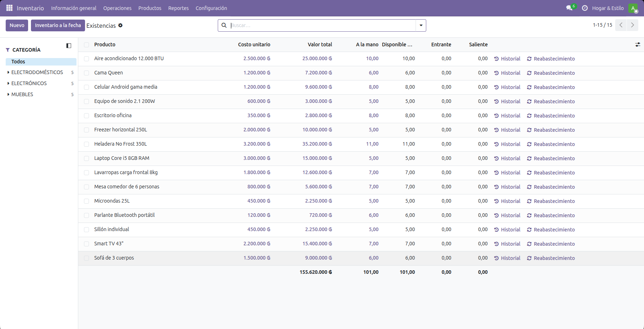Screen dimensions: 644x329
Task: Select the Heladera No Frost row checkbox
Action: [86, 144]
